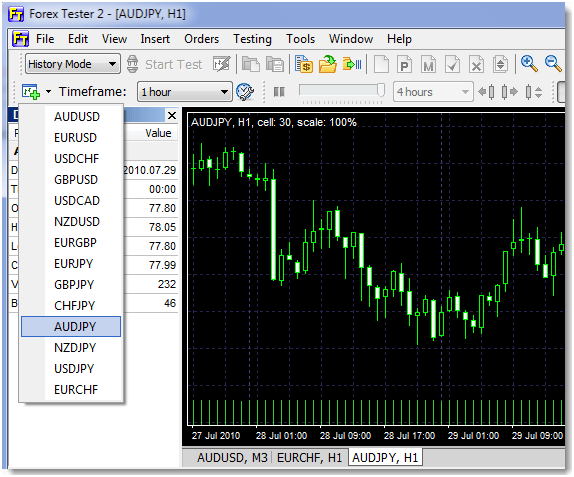574x477 pixels.
Task: Click the bar with up-down arrows icon
Action: 533,92
